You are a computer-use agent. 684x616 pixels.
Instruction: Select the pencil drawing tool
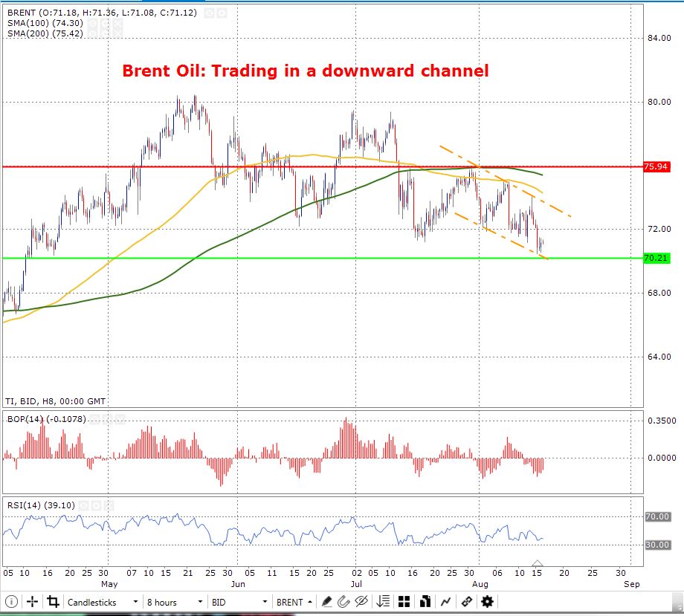326,602
